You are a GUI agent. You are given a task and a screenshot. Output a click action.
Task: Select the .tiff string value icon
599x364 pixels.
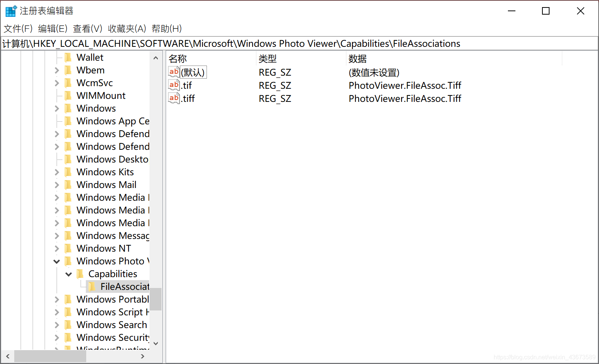(x=174, y=98)
